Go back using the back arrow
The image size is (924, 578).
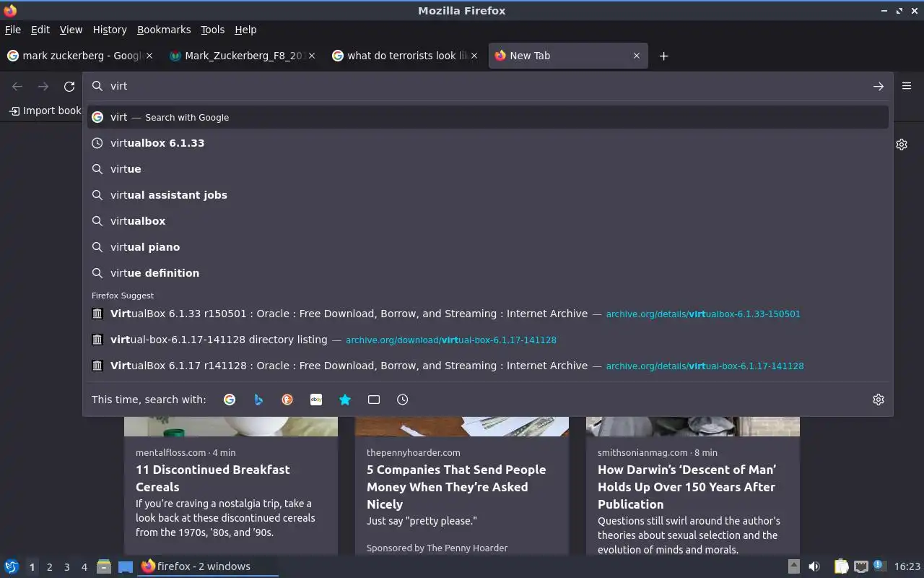tap(17, 87)
